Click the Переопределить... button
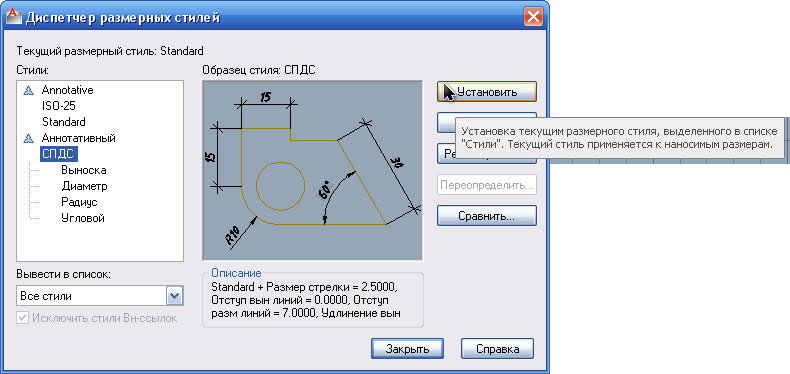The image size is (790, 374). click(487, 185)
